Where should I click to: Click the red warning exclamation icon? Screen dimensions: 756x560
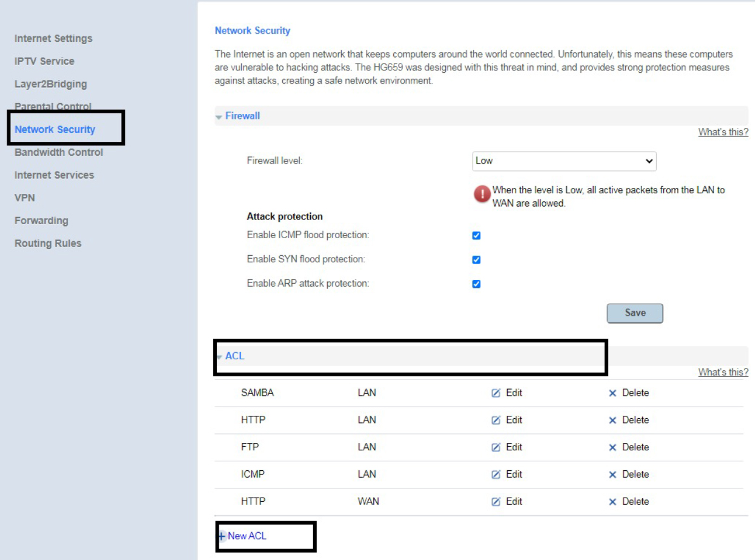tap(482, 194)
